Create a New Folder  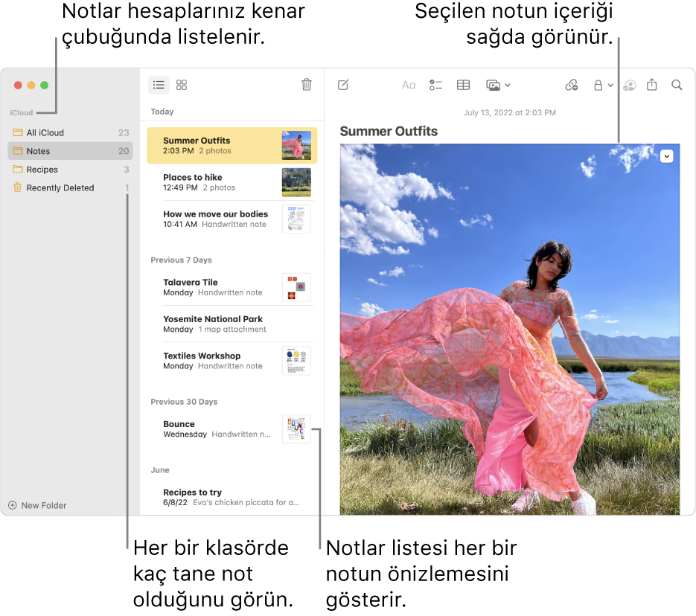click(37, 505)
